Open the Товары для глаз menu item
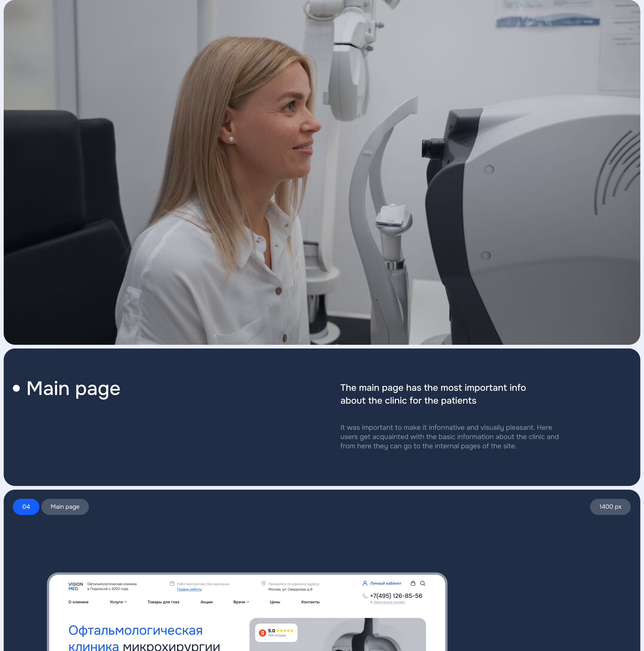 (x=163, y=602)
